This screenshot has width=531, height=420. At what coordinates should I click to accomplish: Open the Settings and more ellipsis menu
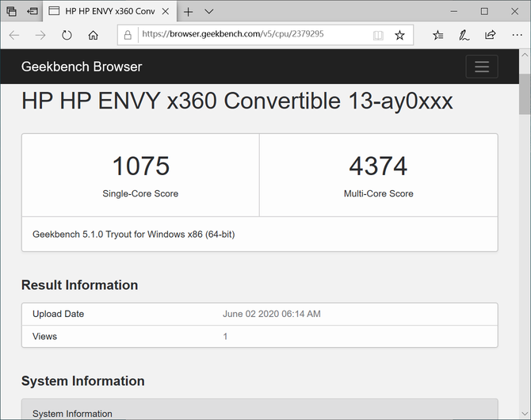pyautogui.click(x=517, y=35)
